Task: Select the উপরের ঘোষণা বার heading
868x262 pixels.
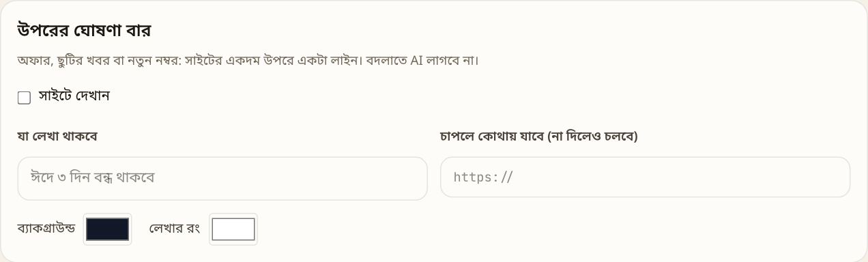Action: click(84, 31)
